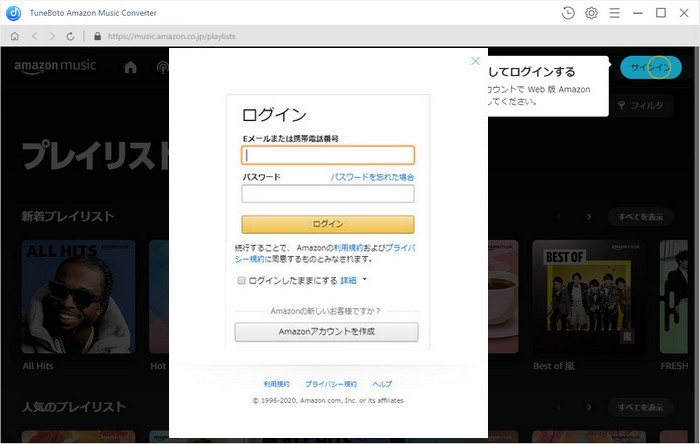Click the amazon music logo
Image resolution: width=700 pixels, height=444 pixels.
(x=55, y=66)
